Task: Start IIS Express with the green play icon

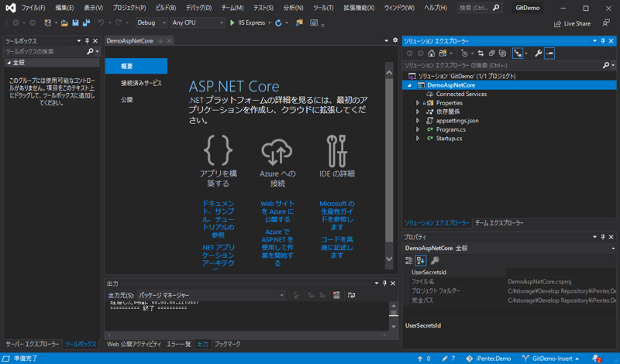Action: (x=232, y=23)
